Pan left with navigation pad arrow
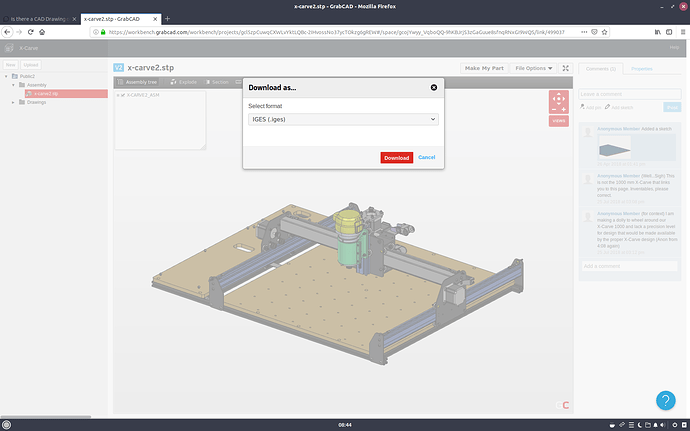This screenshot has width=690, height=431. [x=553, y=99]
